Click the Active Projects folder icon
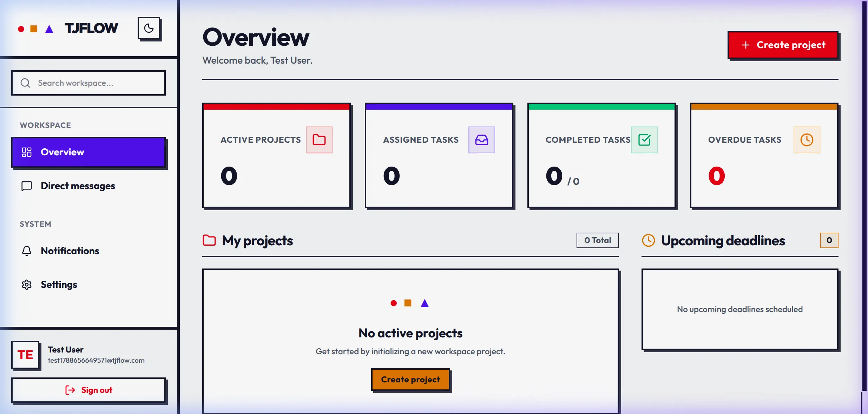Screen dimensions: 868x414 [x=319, y=140]
